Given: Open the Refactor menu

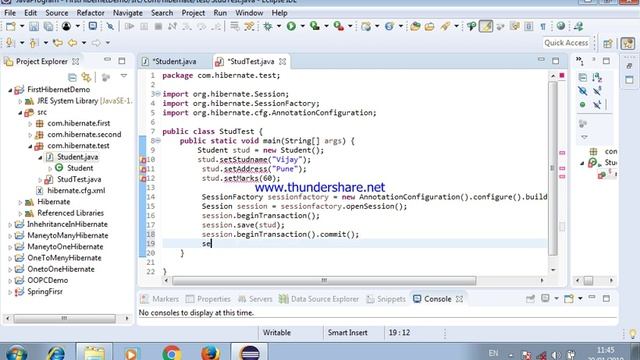Looking at the screenshot, I should tap(90, 13).
